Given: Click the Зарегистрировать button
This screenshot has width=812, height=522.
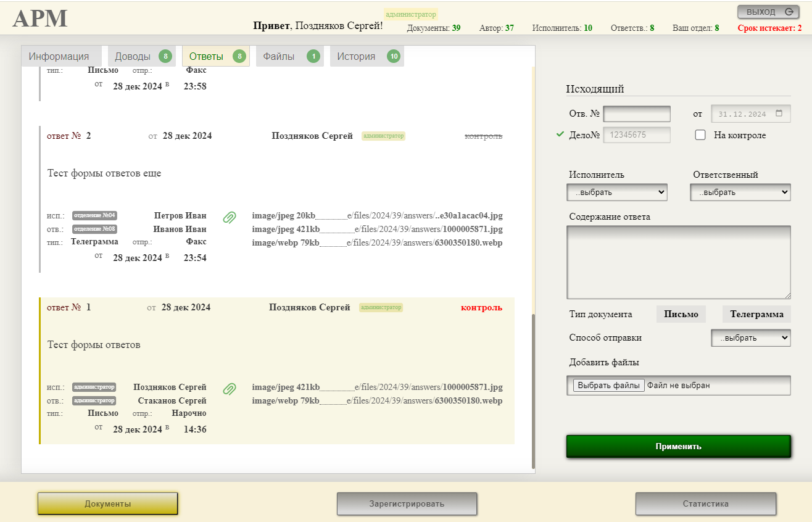Looking at the screenshot, I should [407, 503].
